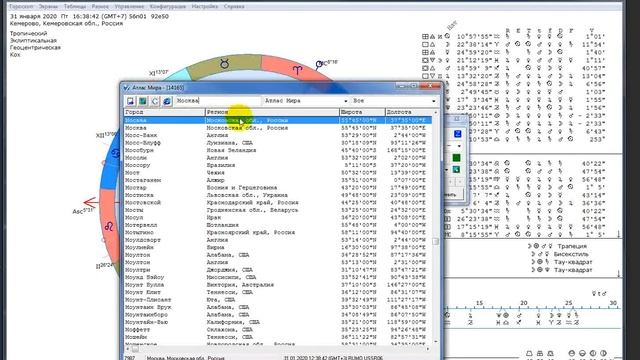Click the Тропический label
The height and width of the screenshot is (360, 640).
click(29, 33)
